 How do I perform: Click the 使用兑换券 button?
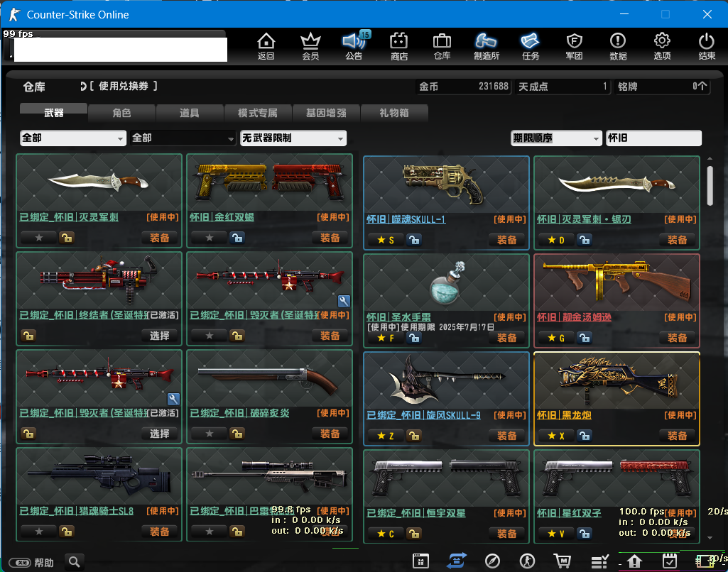click(119, 86)
